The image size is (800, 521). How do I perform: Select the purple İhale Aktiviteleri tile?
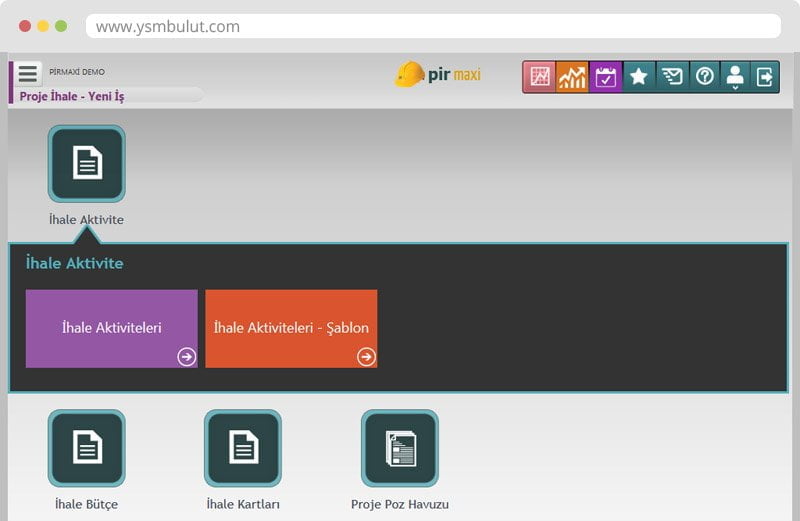click(x=111, y=328)
